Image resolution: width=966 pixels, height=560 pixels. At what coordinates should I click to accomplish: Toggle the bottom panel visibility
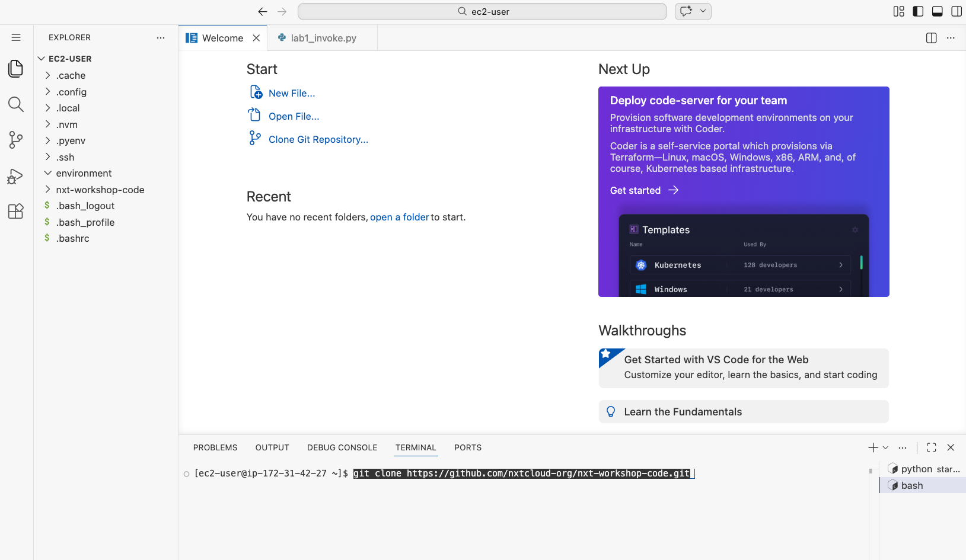(938, 11)
